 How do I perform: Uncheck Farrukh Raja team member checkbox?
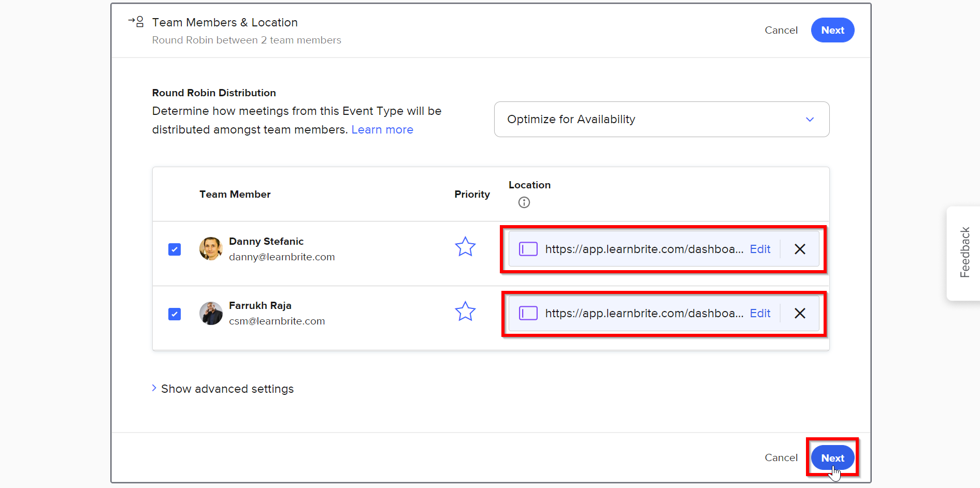[175, 314]
